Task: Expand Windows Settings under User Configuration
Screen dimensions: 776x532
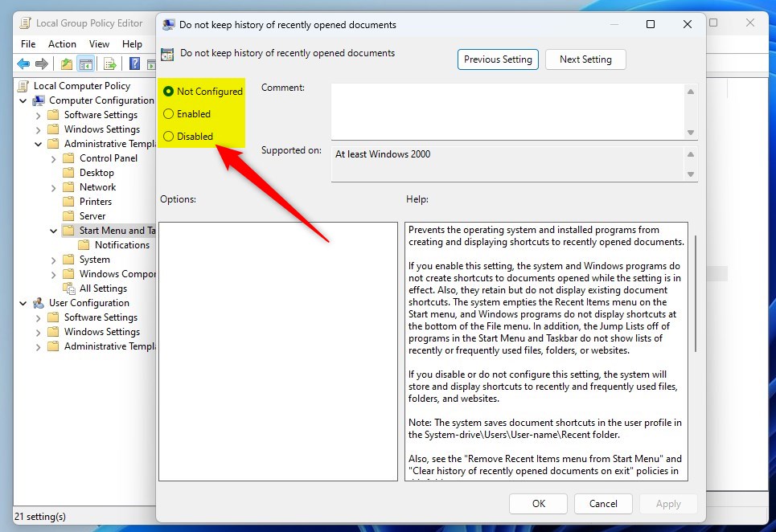Action: 38,332
